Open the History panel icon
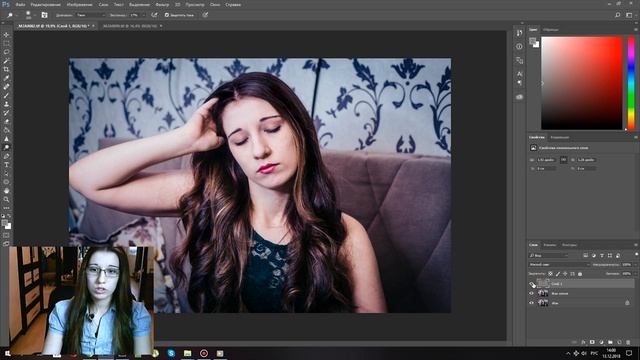640x360 pixels. [x=519, y=33]
